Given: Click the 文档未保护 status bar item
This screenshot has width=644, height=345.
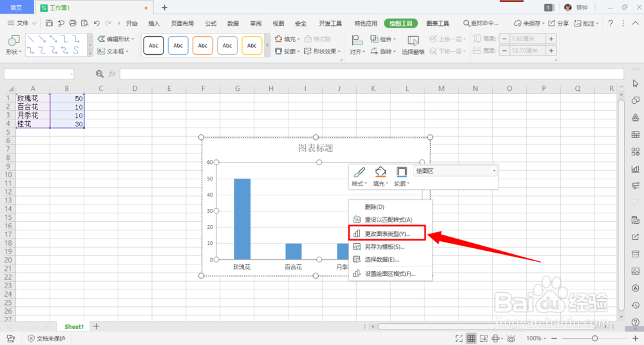Looking at the screenshot, I should 46,339.
